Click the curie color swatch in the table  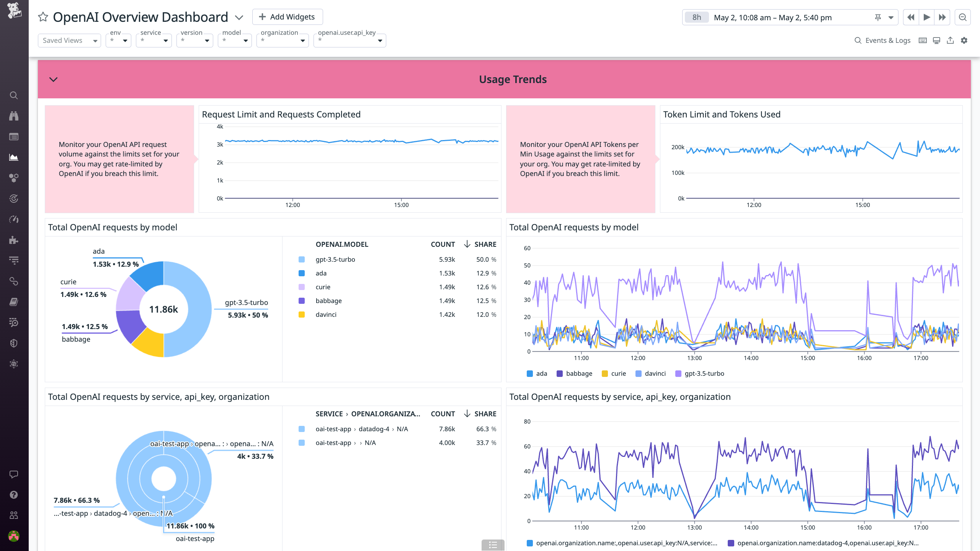(x=302, y=287)
